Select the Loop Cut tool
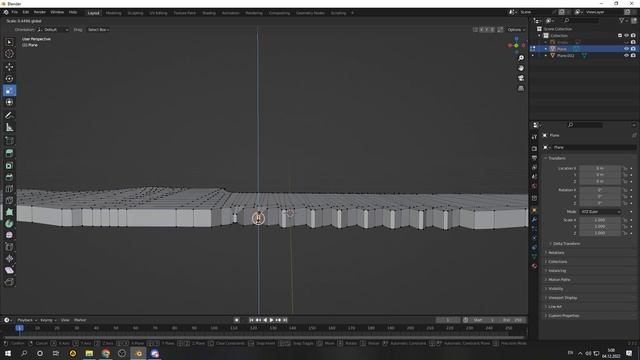Screen dimensions: 640x360 click(9, 189)
